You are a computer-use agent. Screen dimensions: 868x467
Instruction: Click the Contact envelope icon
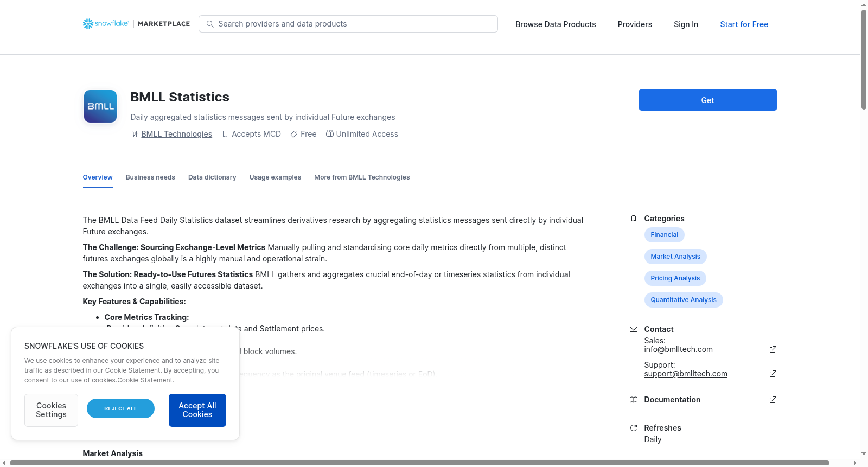point(634,329)
